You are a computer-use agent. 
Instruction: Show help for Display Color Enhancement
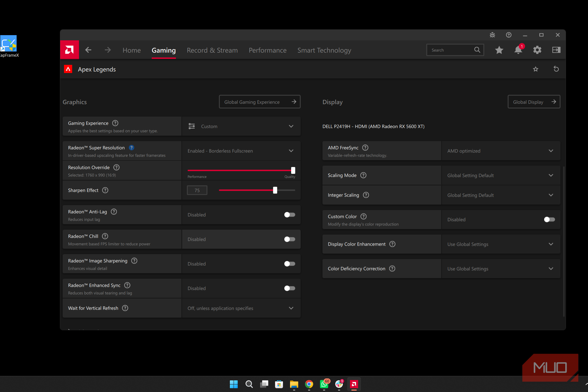tap(392, 244)
